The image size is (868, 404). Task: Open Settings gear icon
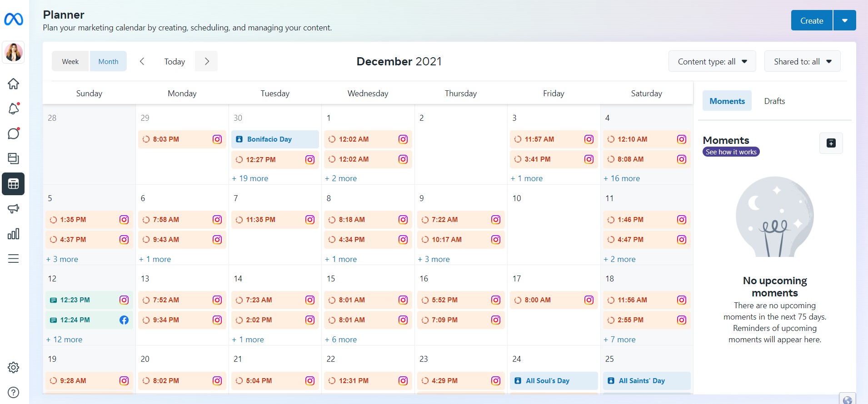pos(14,367)
